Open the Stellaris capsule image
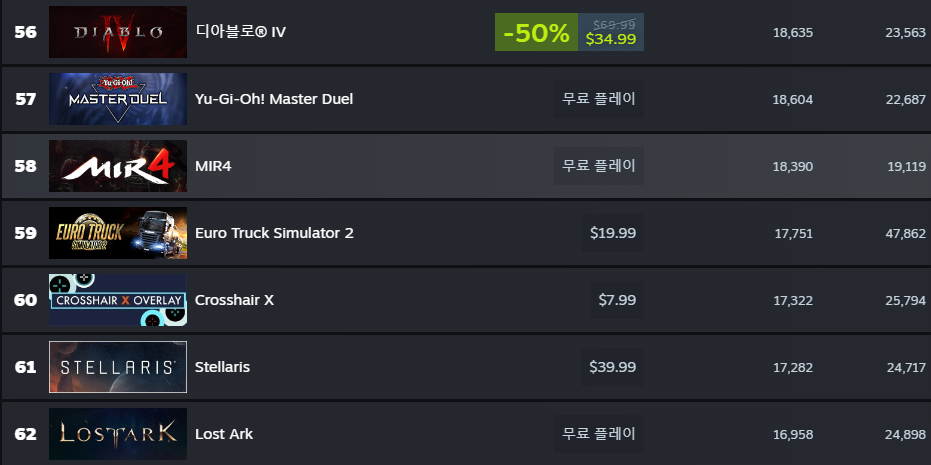Viewport: 931px width, 465px height. (x=118, y=367)
